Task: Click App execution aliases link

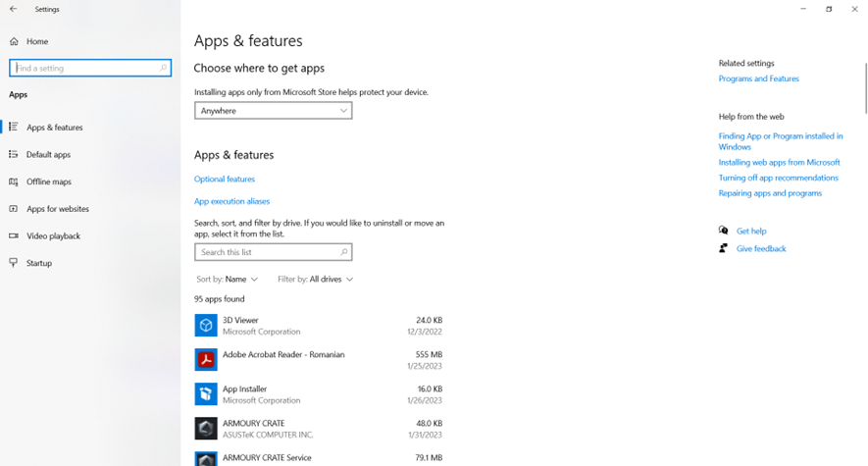Action: pos(231,201)
